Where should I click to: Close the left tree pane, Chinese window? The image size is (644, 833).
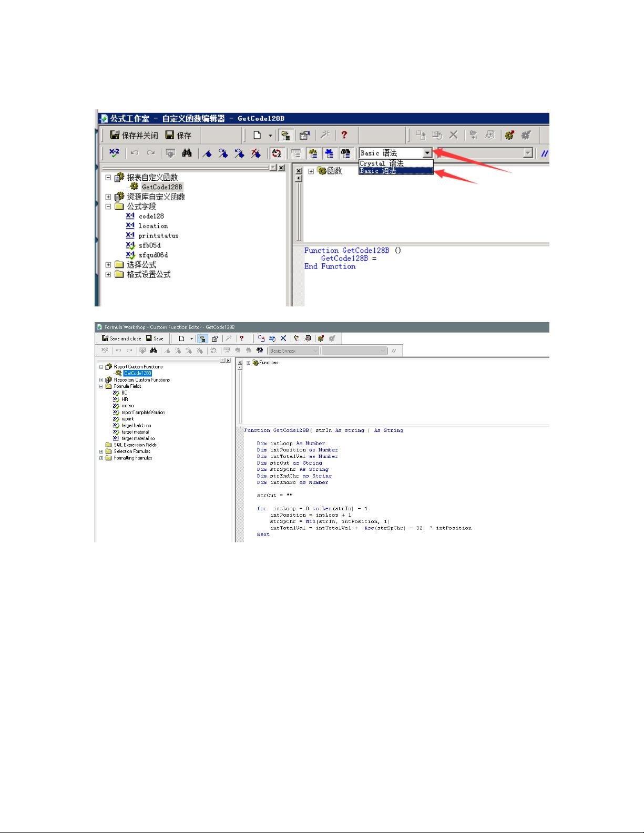(281, 168)
